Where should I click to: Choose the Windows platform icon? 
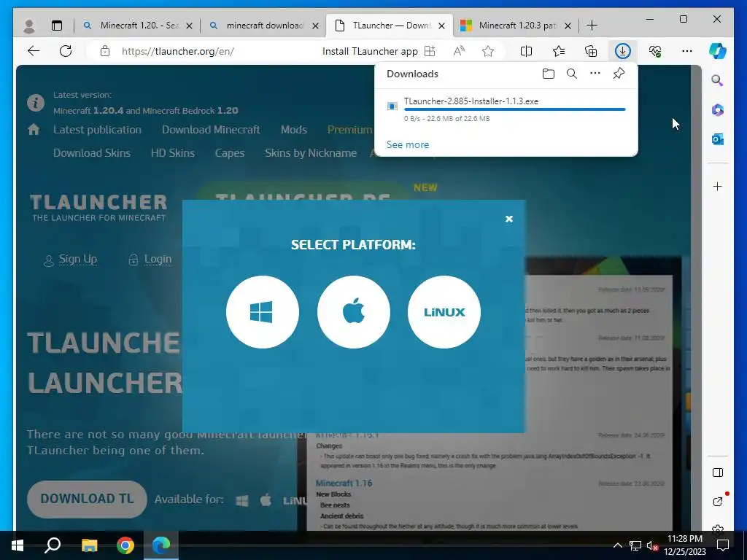pyautogui.click(x=263, y=312)
